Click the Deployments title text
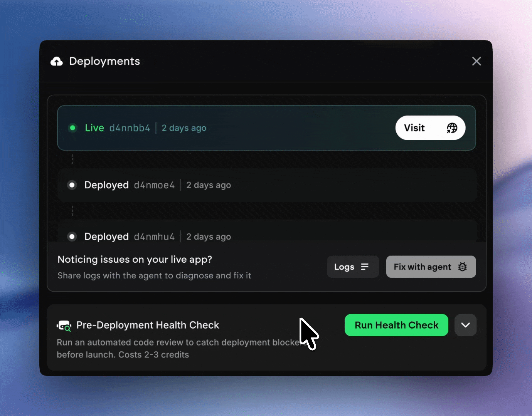The image size is (532, 416). click(104, 61)
